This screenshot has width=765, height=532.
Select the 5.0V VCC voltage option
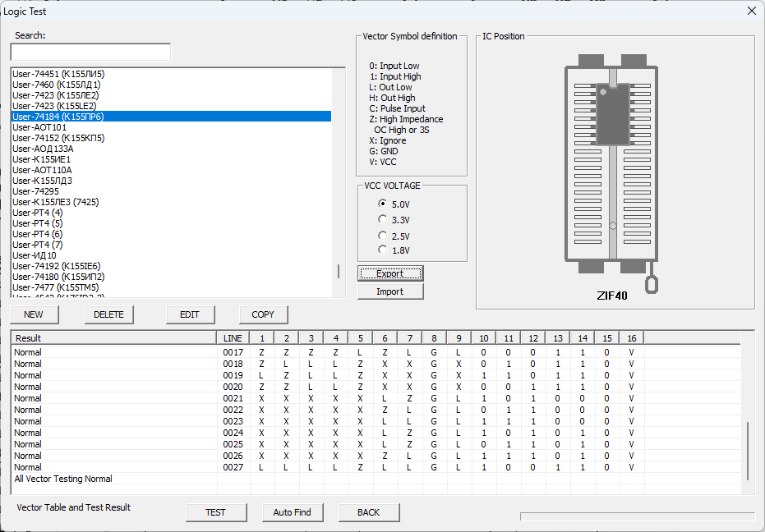click(x=382, y=204)
